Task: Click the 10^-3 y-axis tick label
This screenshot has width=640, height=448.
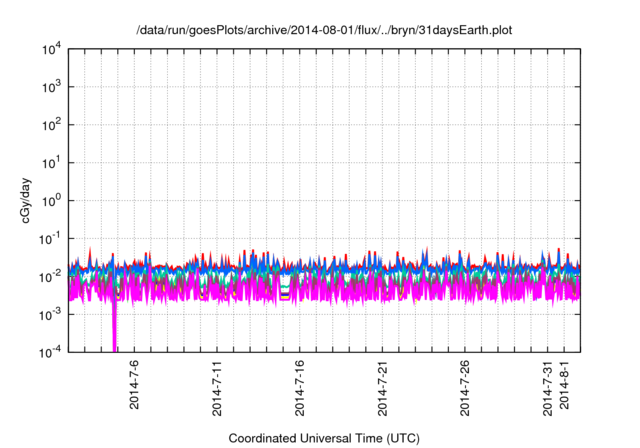Action: (52, 314)
